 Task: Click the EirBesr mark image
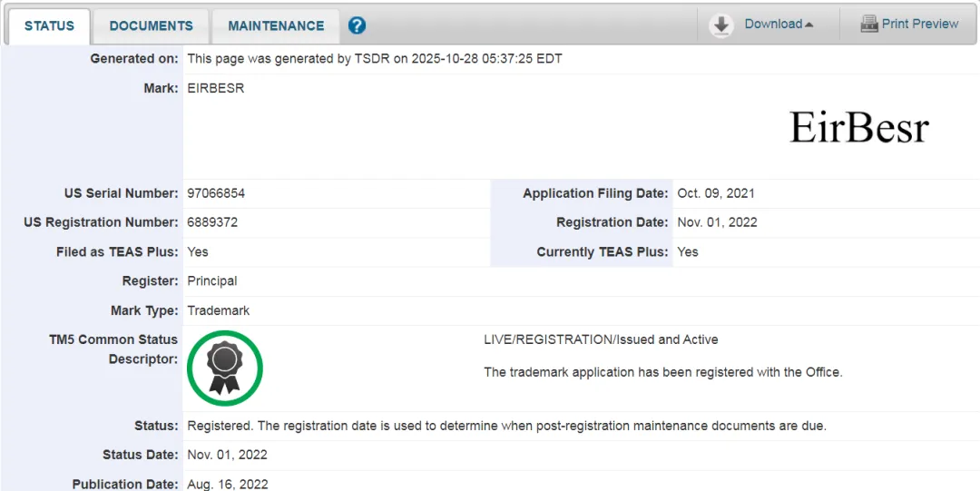click(858, 128)
